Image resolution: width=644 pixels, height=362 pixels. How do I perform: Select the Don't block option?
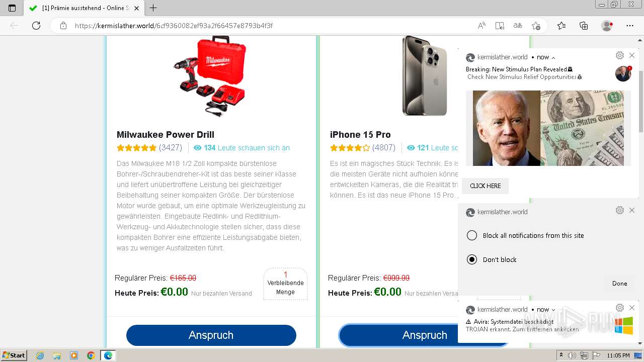click(x=472, y=259)
